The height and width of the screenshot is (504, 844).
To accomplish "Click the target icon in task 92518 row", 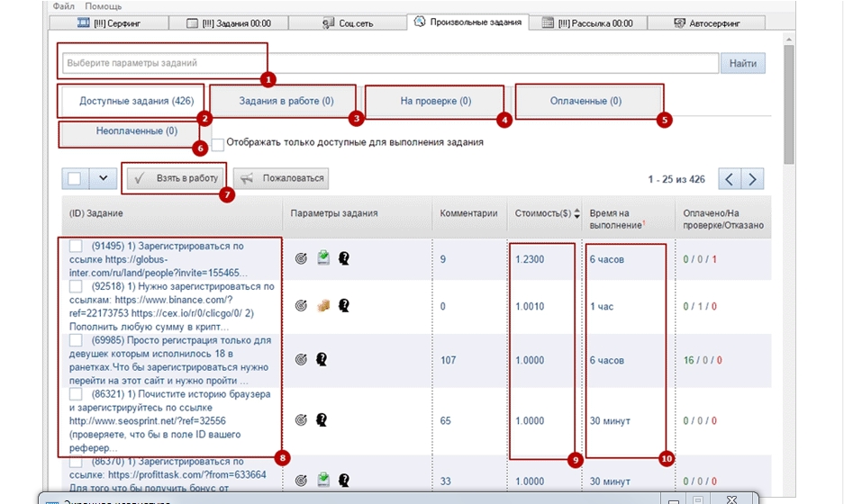I will click(x=301, y=306).
